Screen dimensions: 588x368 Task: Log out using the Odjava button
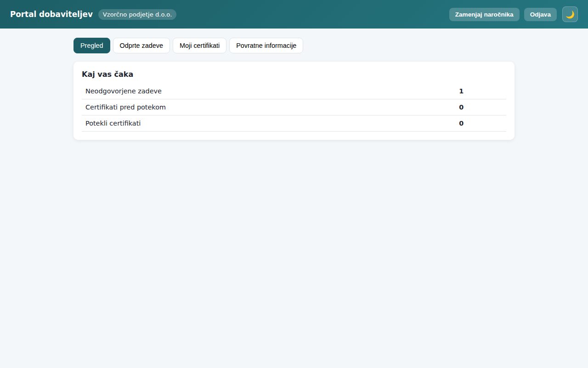[x=540, y=14]
